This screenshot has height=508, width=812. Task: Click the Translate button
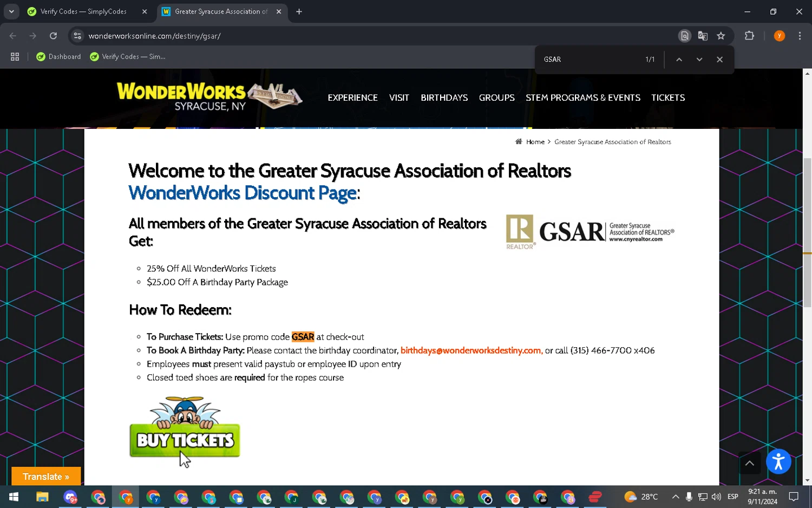(x=46, y=477)
